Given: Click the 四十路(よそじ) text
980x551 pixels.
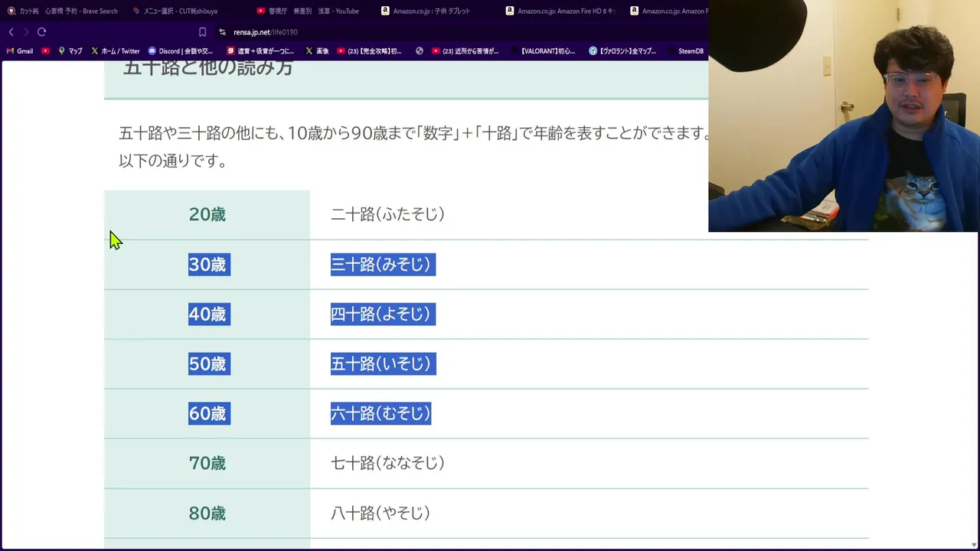Looking at the screenshot, I should point(383,315).
